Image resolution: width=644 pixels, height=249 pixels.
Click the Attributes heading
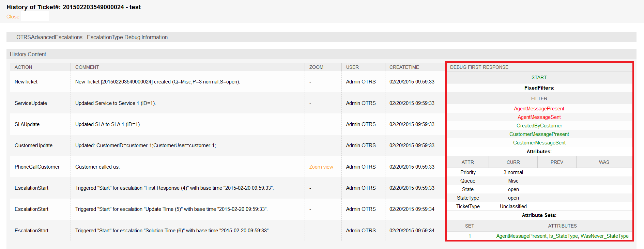coord(539,152)
